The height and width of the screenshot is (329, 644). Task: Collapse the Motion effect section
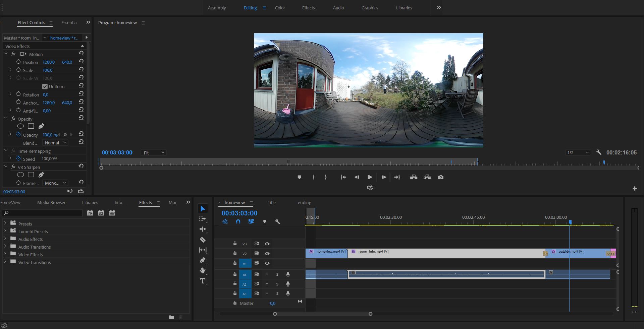pyautogui.click(x=6, y=54)
